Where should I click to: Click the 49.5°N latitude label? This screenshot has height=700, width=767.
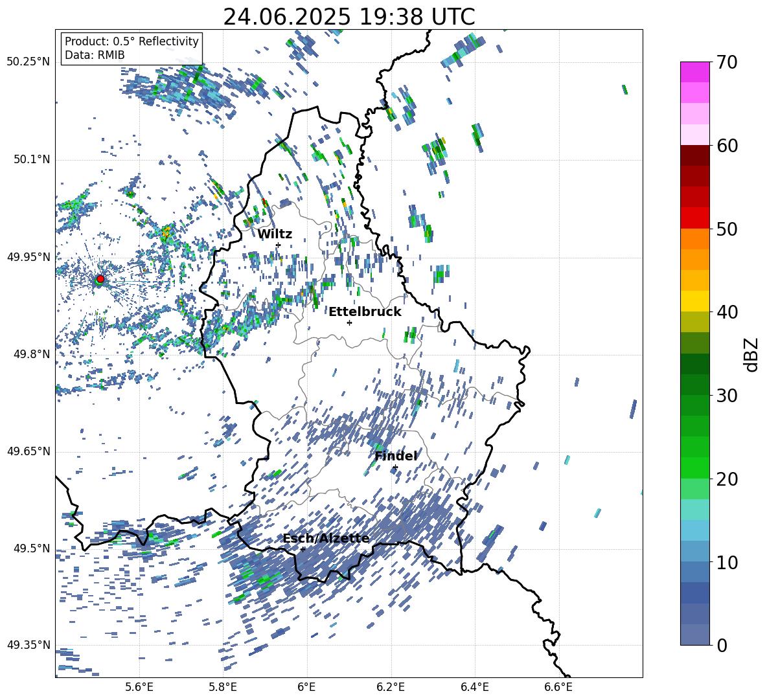[32, 548]
